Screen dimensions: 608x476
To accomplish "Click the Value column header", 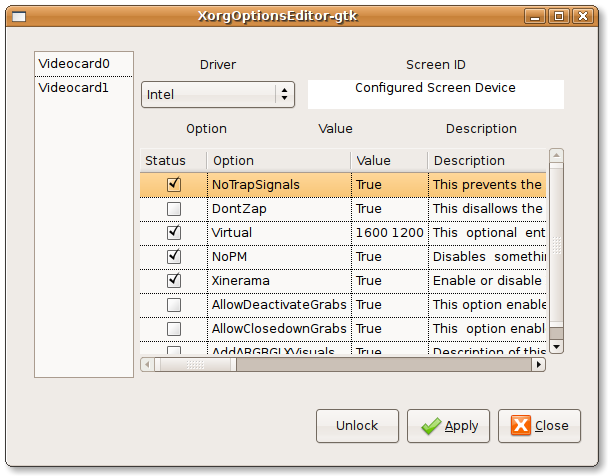I will tap(389, 160).
